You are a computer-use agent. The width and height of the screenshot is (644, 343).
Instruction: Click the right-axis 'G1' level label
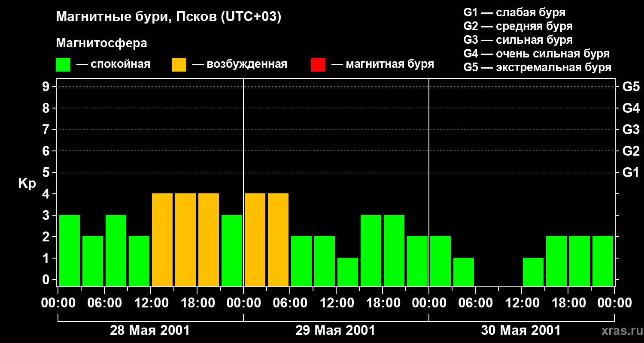[x=631, y=172]
